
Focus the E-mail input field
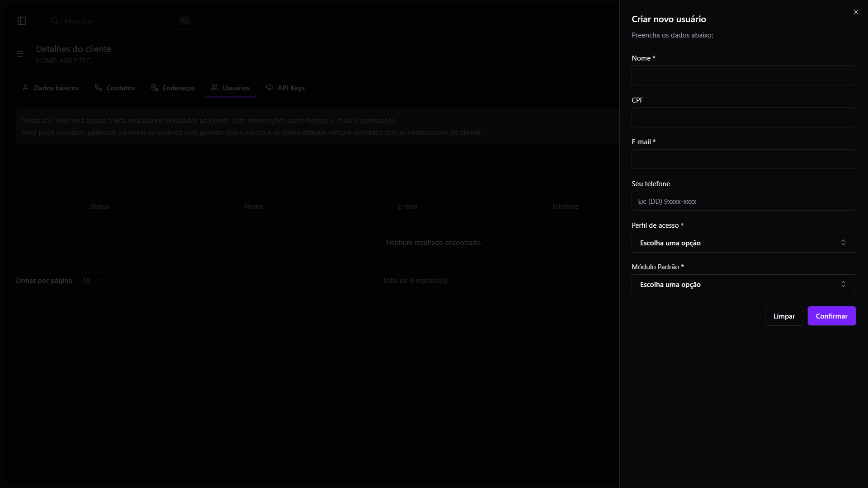click(x=743, y=159)
